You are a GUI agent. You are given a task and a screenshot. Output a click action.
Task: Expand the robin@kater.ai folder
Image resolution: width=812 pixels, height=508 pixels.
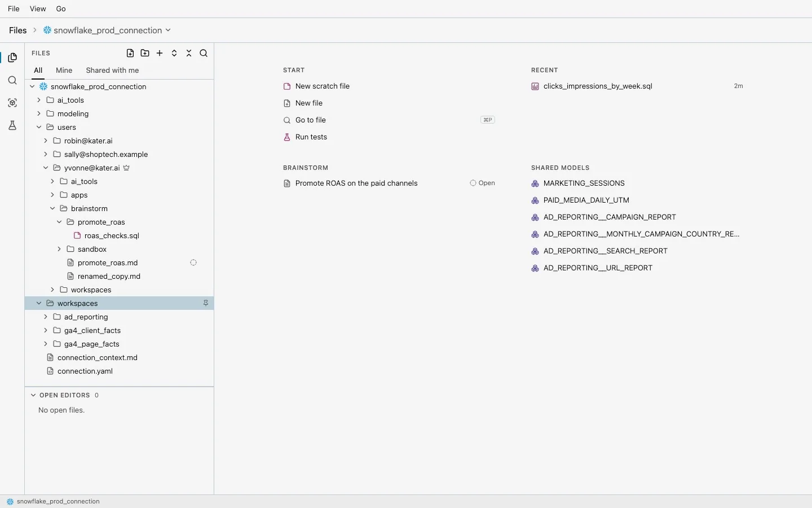46,141
